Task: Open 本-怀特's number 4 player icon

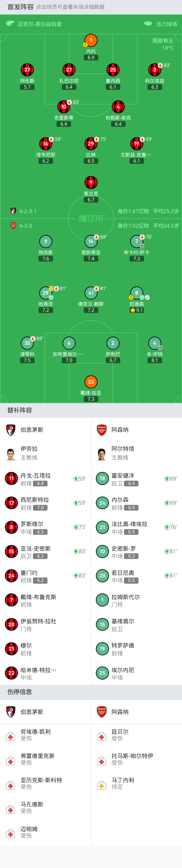Action: 154,343
